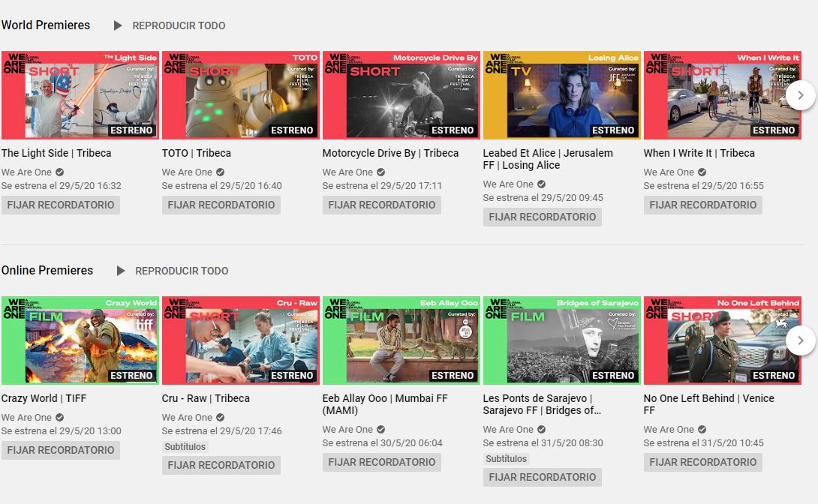Viewport: 818px width, 504px height.
Task: Click title Leabed Et Alice | Jerusalem FF
Action: click(548, 159)
